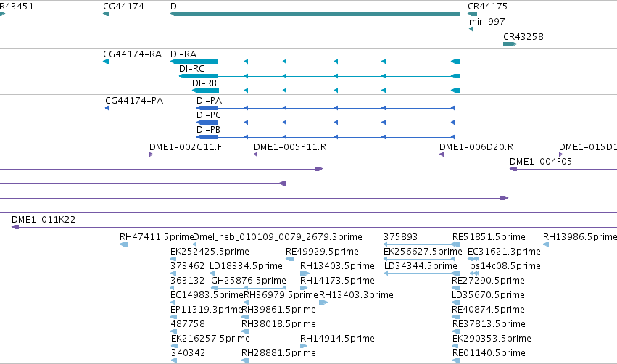The image size is (617, 364).
Task: Select the Dl-RA transcript label
Action: point(183,54)
